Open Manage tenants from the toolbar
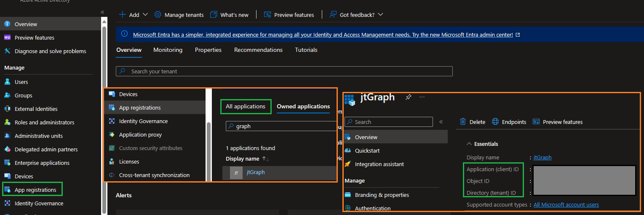 pos(179,15)
